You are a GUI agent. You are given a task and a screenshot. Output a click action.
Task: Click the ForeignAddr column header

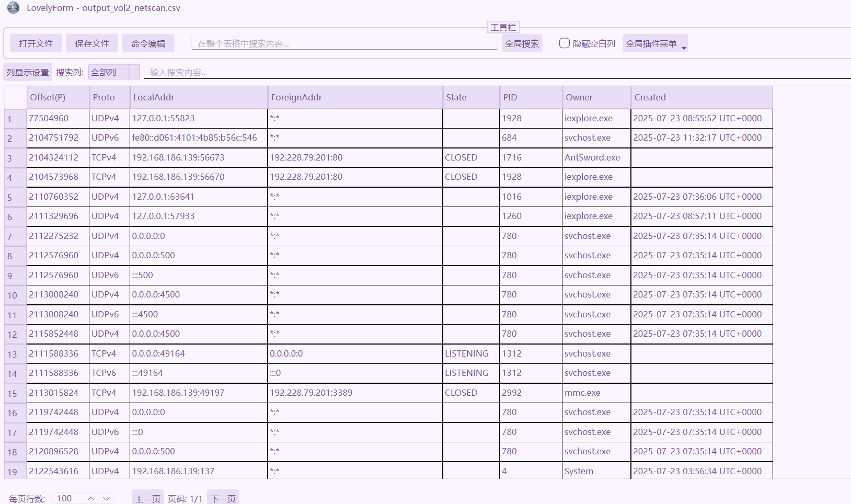coord(355,97)
